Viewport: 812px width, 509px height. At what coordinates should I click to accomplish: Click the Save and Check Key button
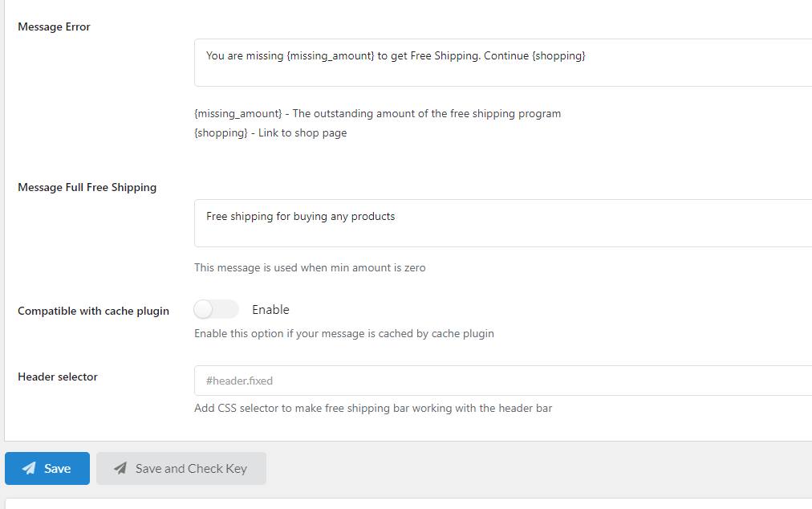pos(181,468)
